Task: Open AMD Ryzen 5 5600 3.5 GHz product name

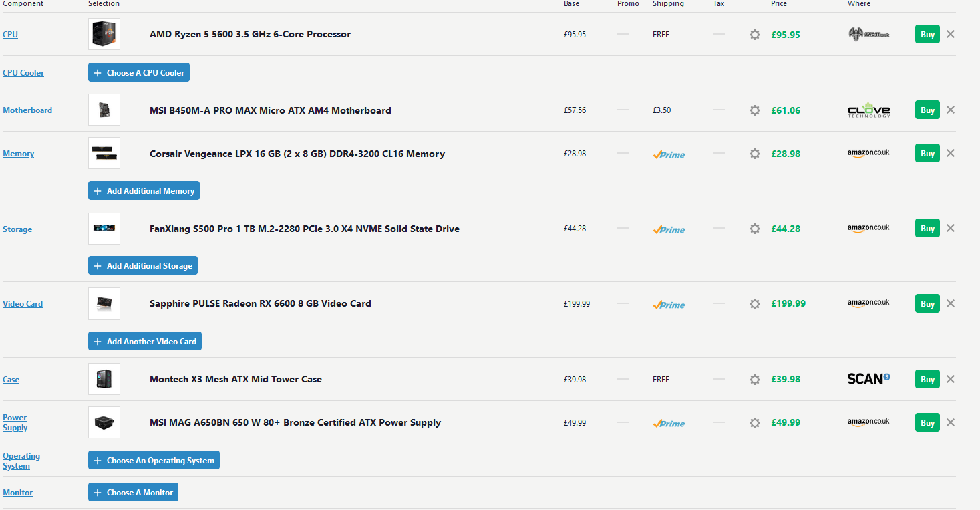Action: click(x=250, y=34)
